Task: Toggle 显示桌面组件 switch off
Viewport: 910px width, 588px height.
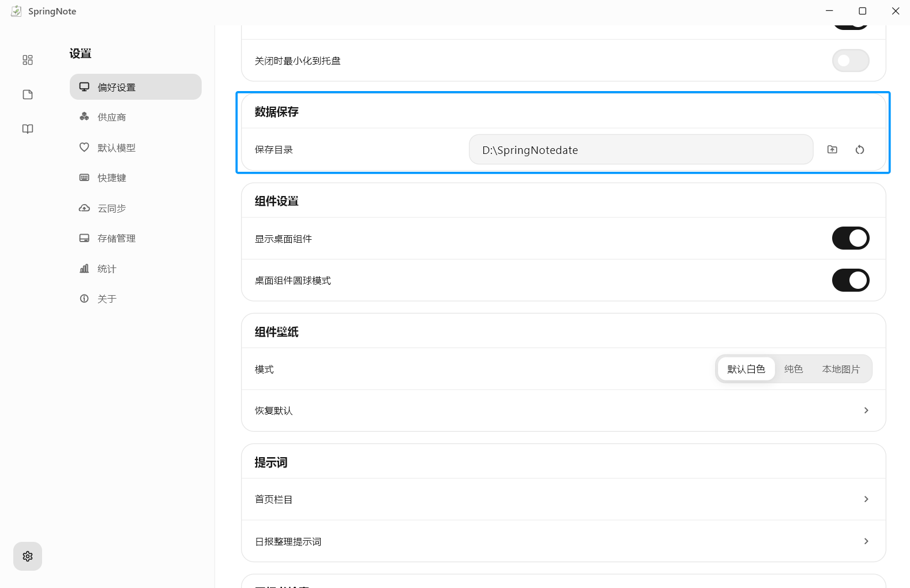Action: (851, 238)
